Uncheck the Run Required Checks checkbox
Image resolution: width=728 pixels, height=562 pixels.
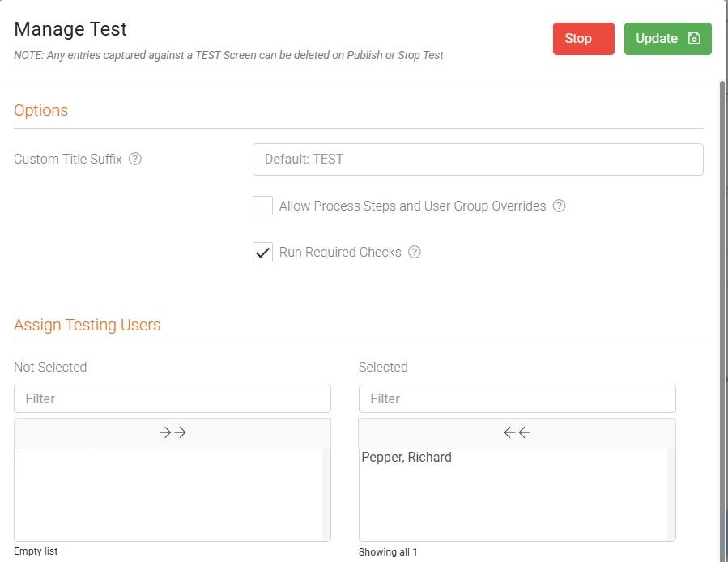[262, 252]
